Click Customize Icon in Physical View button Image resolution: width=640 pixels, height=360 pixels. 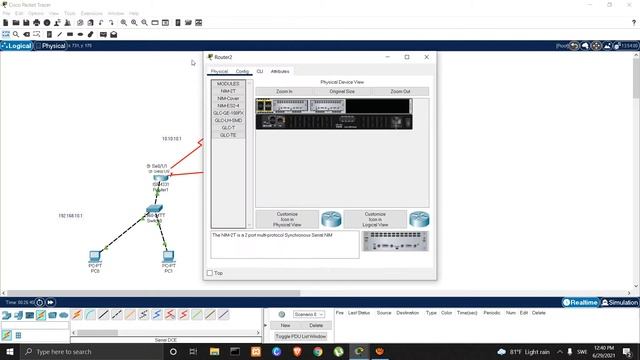click(287, 219)
